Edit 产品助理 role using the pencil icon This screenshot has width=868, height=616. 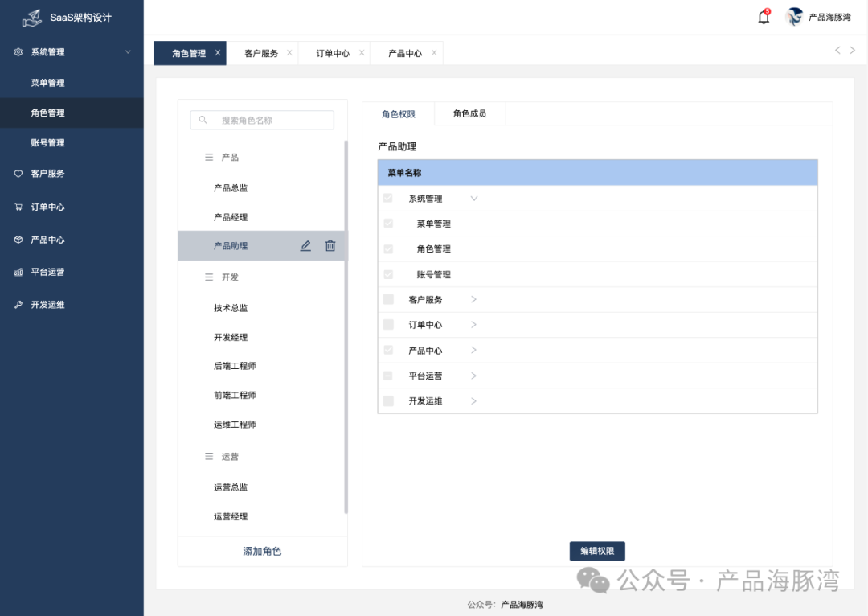[305, 245]
